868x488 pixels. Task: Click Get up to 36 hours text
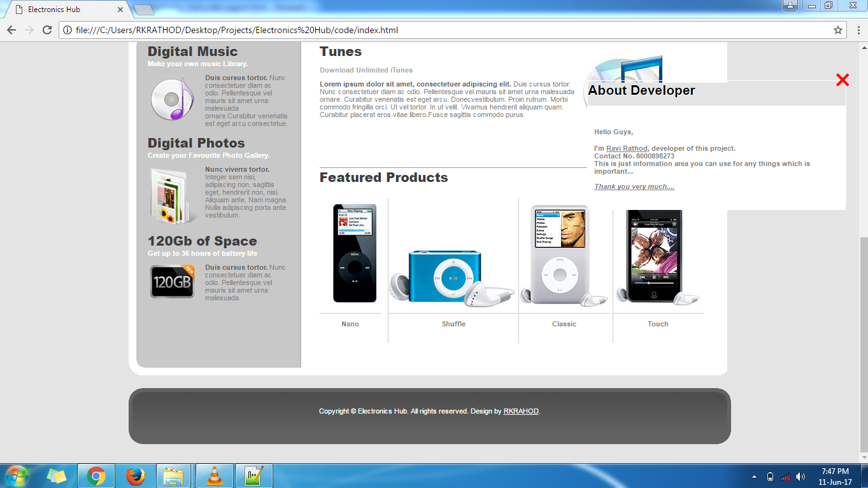[203, 253]
